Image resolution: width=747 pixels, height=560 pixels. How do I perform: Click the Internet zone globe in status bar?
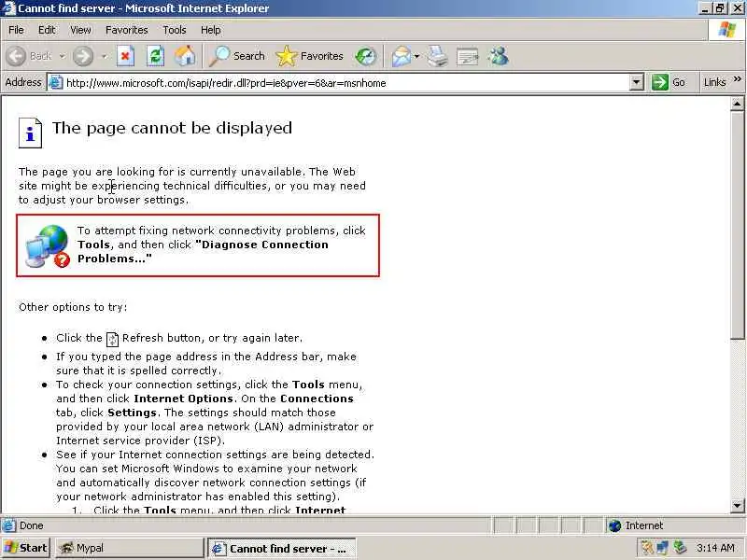[615, 525]
